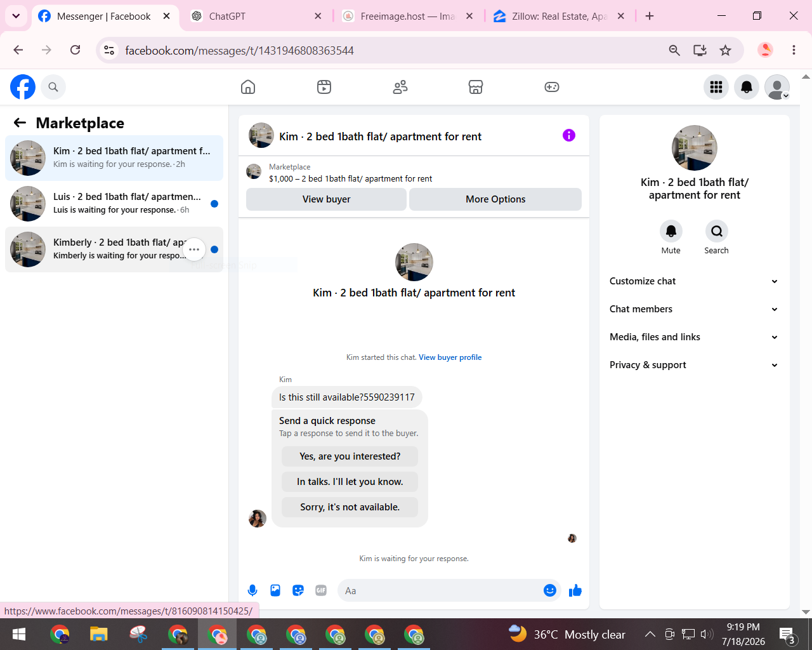Click the listing thumbnail in right panel
The image size is (812, 650).
[695, 148]
